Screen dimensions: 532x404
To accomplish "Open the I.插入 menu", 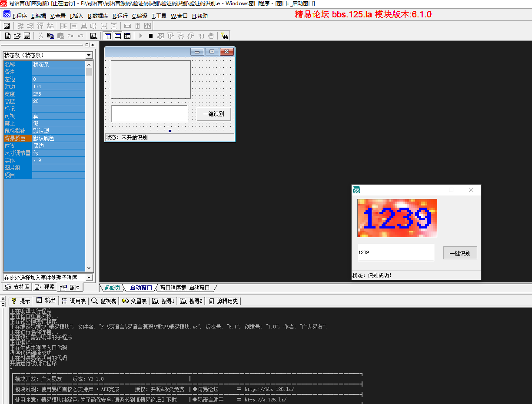I will [x=76, y=16].
